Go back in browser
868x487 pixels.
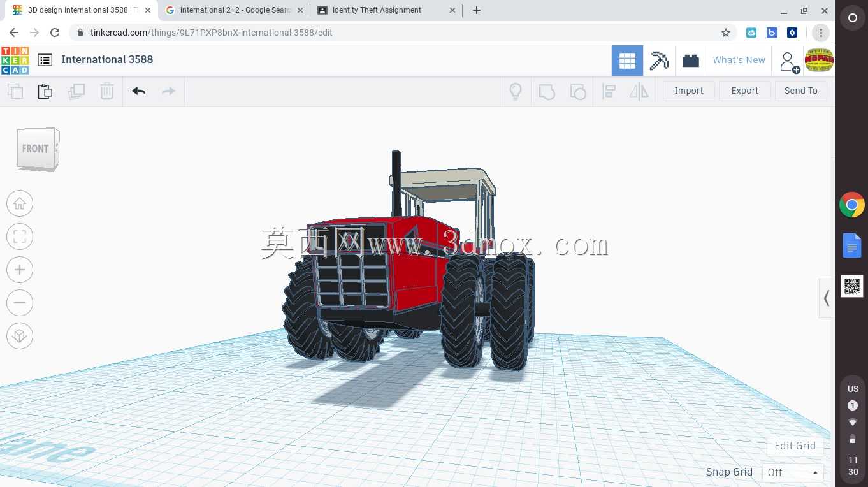14,33
